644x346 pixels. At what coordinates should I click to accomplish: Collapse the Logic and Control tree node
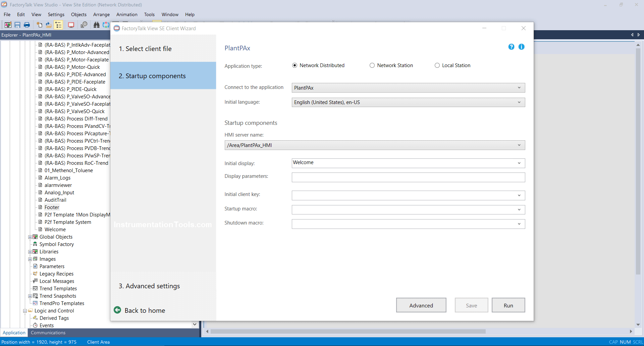[25, 311]
